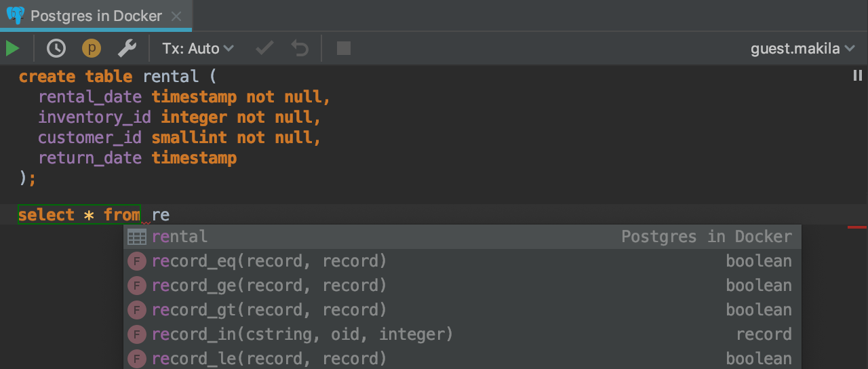Choose record_eq(record, record) from completion list
Image resolution: width=868 pixels, height=369 pixels.
(x=269, y=261)
